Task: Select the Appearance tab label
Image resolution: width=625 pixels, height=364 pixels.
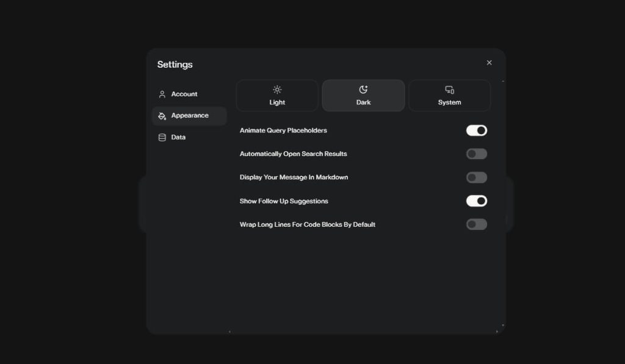Action: coord(190,116)
